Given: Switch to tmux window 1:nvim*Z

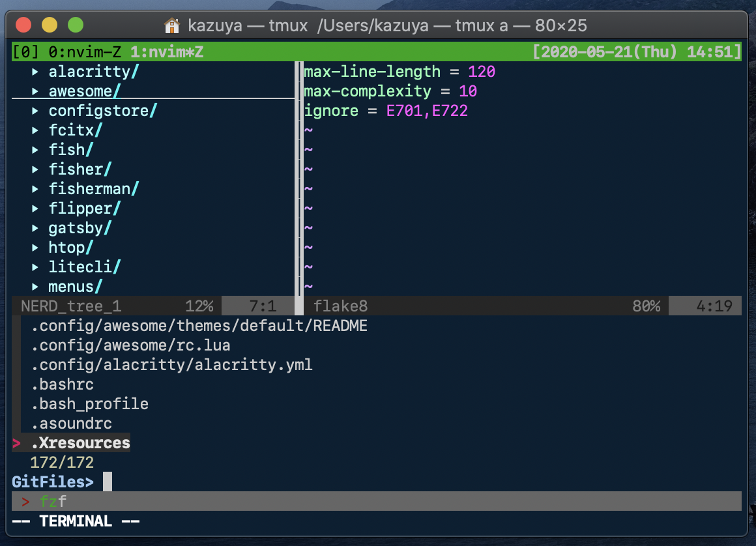Looking at the screenshot, I should [x=167, y=51].
